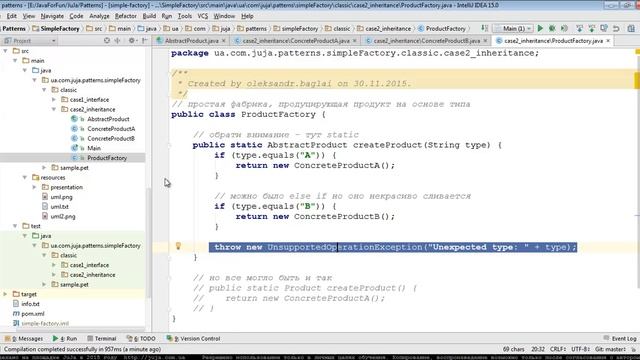The width and height of the screenshot is (640, 360).
Task: Open the VCS menu
Action: point(202,16)
